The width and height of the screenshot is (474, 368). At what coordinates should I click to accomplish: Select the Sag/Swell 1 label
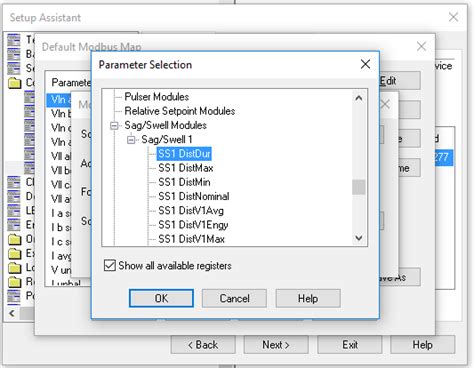pos(167,139)
